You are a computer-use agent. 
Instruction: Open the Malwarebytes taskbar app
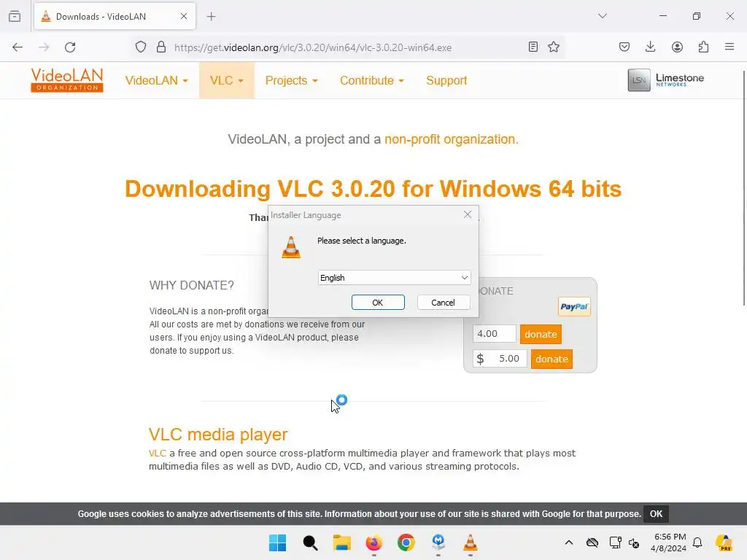(x=438, y=542)
